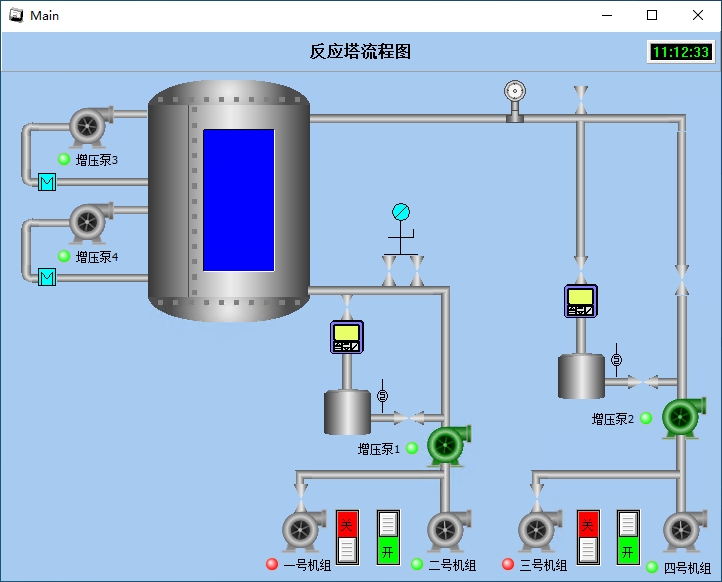
Task: Click the small tank beside 增压泵1
Action: (x=347, y=412)
